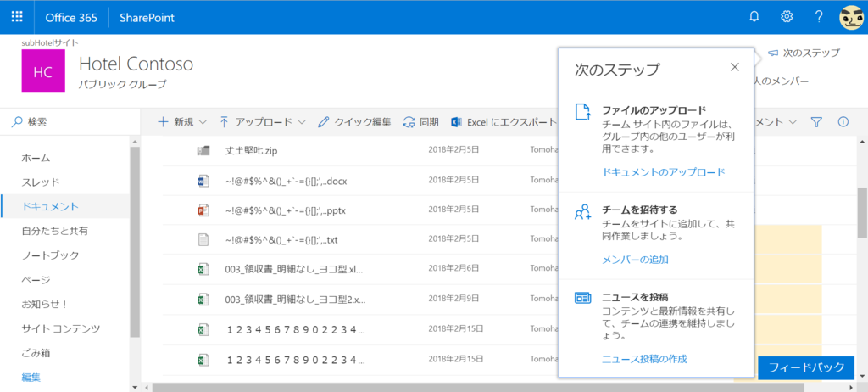Click the invite team people icon
The width and height of the screenshot is (868, 392).
coord(583,212)
